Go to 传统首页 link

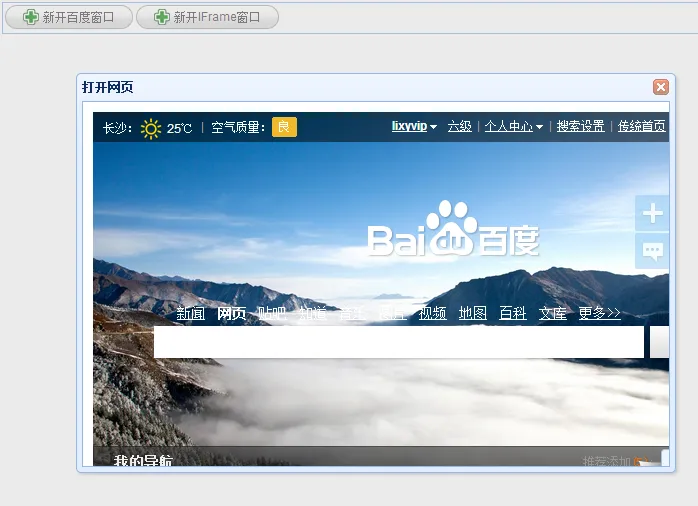coord(641,126)
